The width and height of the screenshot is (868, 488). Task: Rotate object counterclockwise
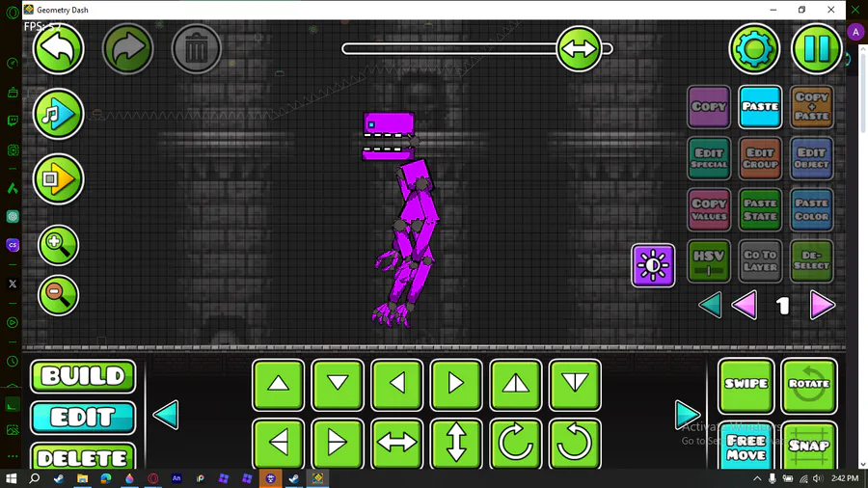[575, 444]
